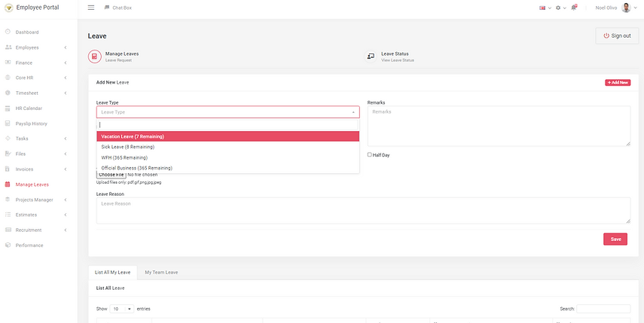Viewport: 644px width, 323px height.
Task: Click the Invoices sidebar icon
Action: pyautogui.click(x=8, y=169)
